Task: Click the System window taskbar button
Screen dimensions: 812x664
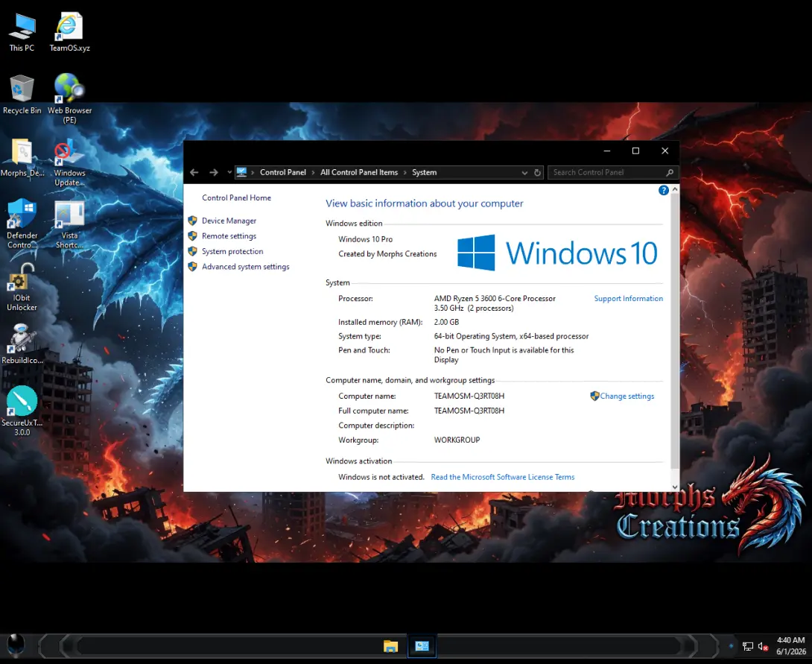Action: pyautogui.click(x=422, y=646)
